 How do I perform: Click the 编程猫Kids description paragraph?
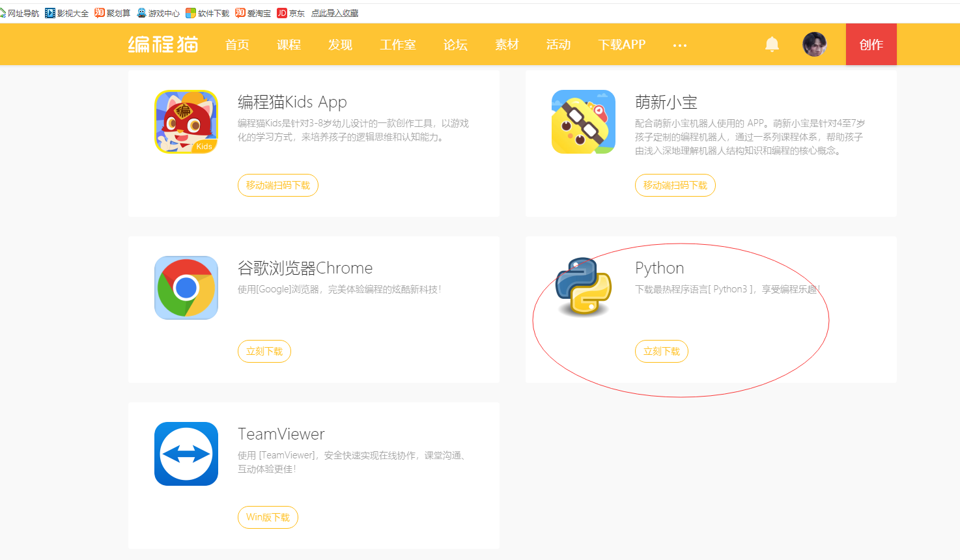(x=354, y=130)
